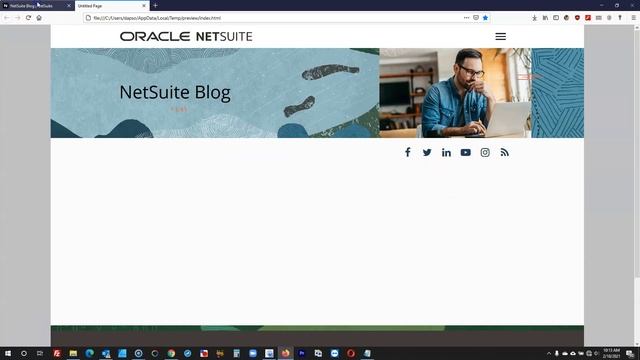Open Outlook from the taskbar
Image resolution: width=640 pixels, height=360 pixels.
[106, 353]
